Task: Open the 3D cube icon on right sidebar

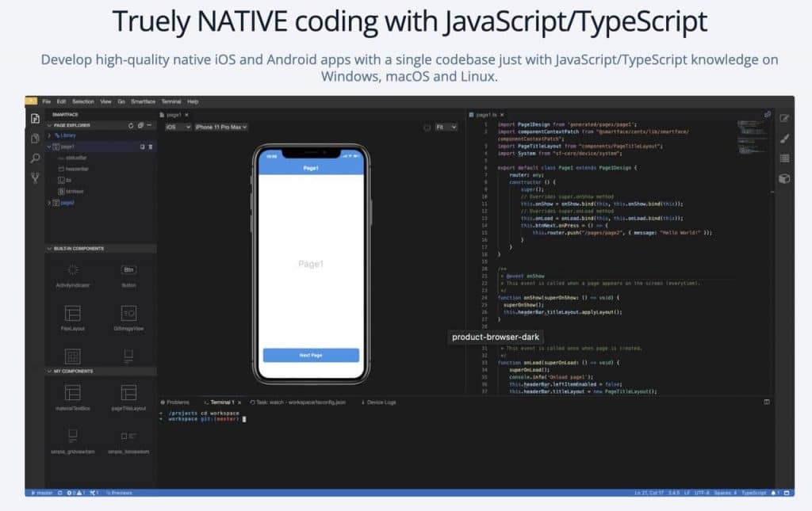Action: click(784, 179)
